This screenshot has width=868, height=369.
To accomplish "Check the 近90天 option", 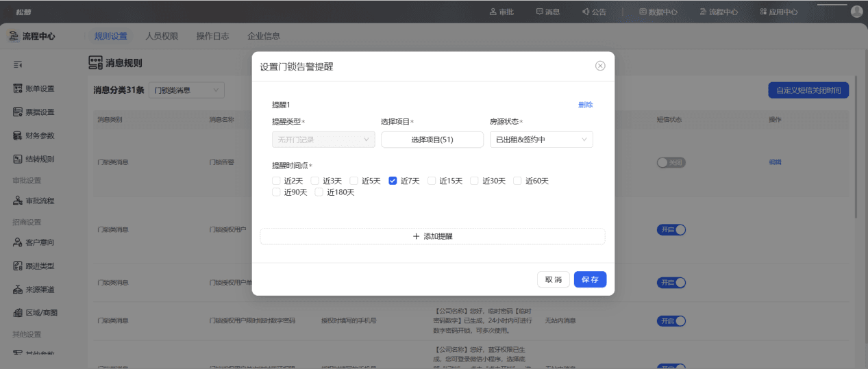I will coord(277,192).
